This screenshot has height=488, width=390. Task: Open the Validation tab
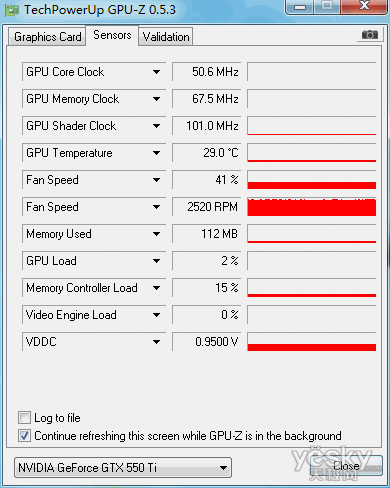[166, 37]
